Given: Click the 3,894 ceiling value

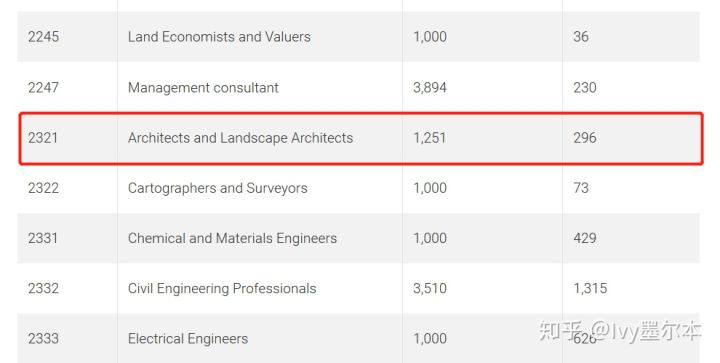Looking at the screenshot, I should tap(430, 87).
